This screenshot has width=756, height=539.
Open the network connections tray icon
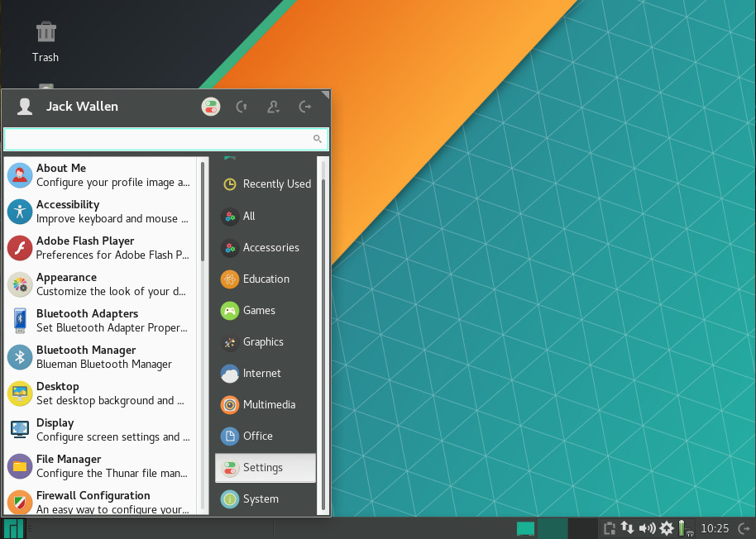[628, 528]
